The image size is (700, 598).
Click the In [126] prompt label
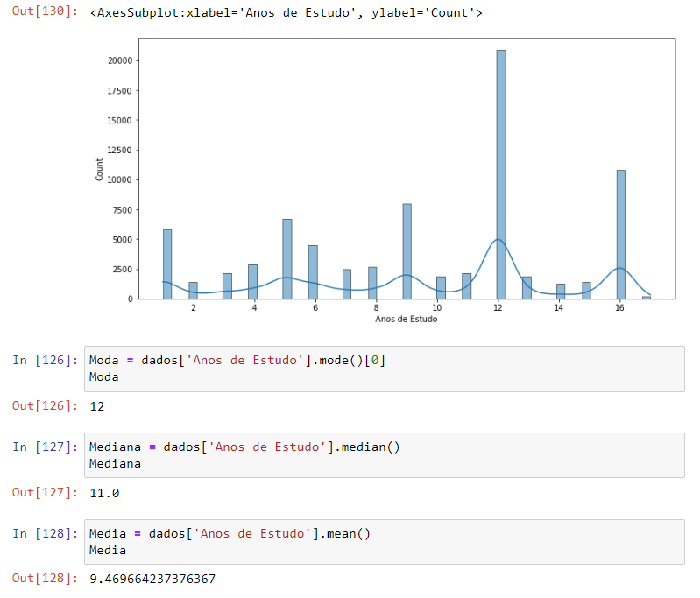[45, 361]
